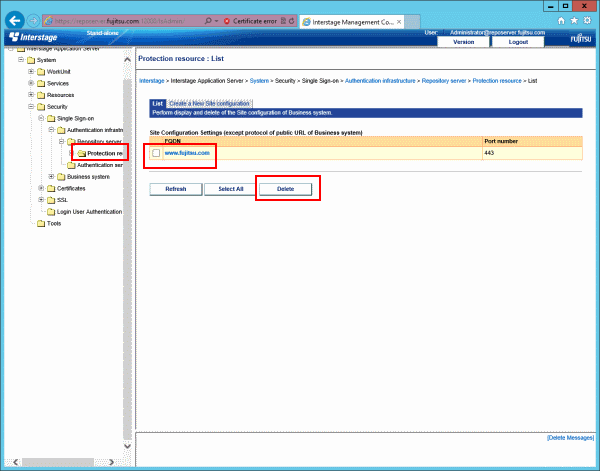Screen dimensions: 600x471
Task: Collapse the System tree node
Action: [x=21, y=60]
